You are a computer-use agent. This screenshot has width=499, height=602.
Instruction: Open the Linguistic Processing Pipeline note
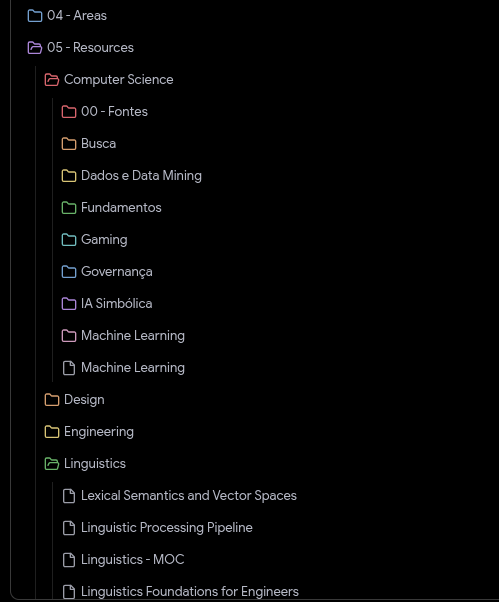[x=157, y=528]
